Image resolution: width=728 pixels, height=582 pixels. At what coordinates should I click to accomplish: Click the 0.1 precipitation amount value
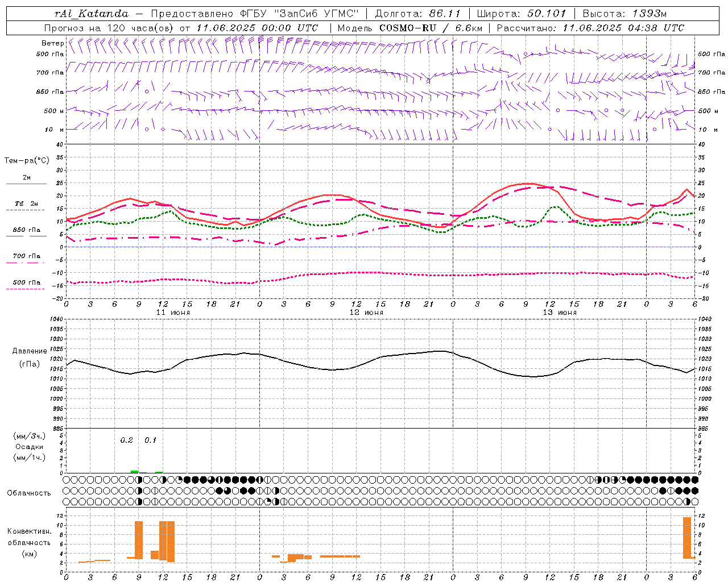[x=150, y=440]
